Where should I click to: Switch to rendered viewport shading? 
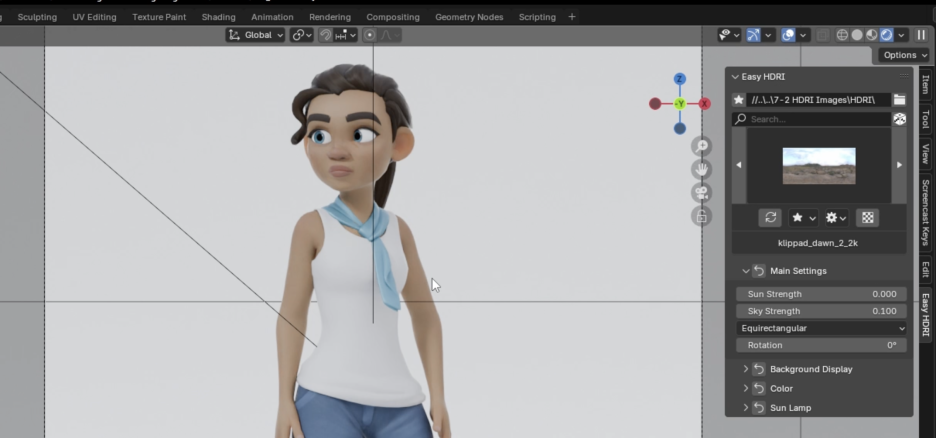886,35
